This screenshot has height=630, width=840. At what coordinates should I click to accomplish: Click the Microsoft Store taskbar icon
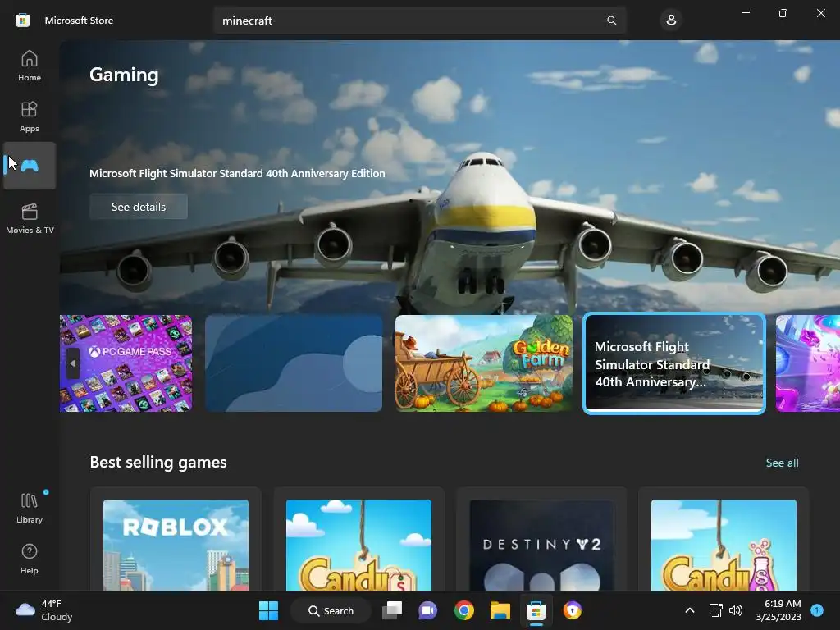click(x=536, y=610)
